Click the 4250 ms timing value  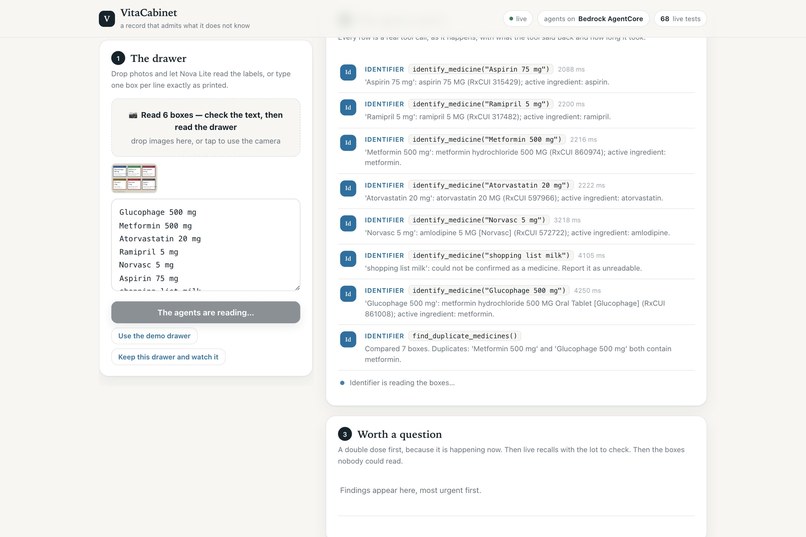[588, 291]
